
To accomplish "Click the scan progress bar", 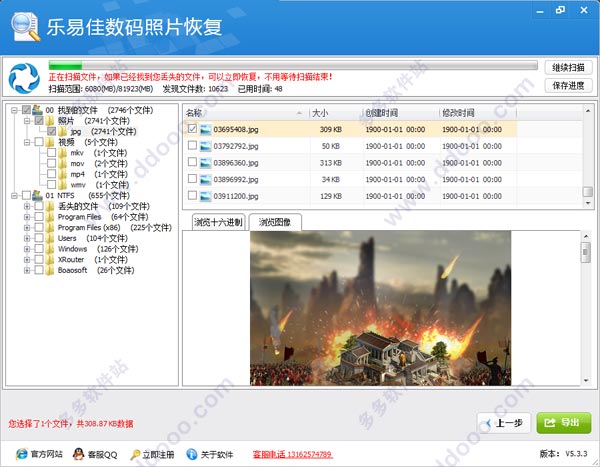I will [293, 65].
